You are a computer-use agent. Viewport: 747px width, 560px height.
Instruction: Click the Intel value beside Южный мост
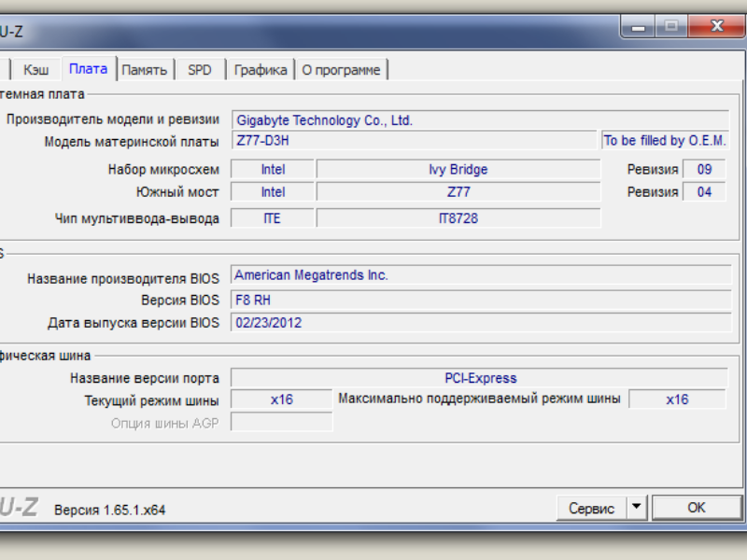pyautogui.click(x=273, y=192)
